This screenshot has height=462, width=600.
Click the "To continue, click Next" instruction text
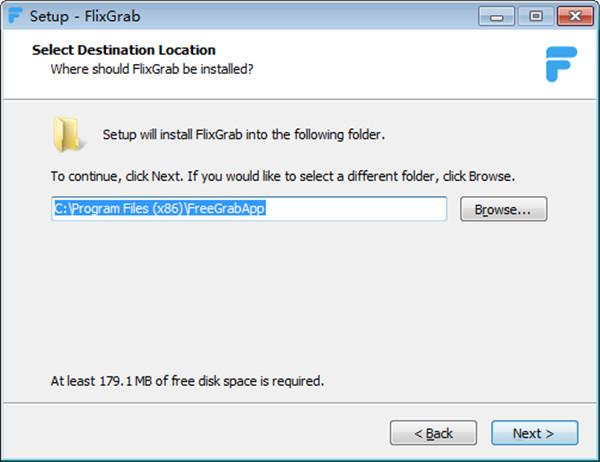283,176
